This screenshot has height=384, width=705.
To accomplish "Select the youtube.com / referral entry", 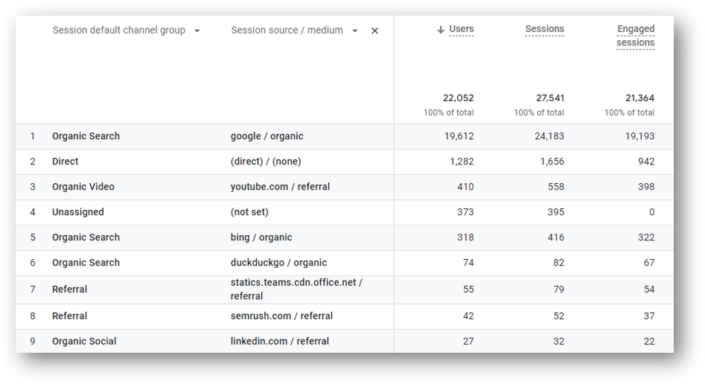I will click(x=280, y=187).
